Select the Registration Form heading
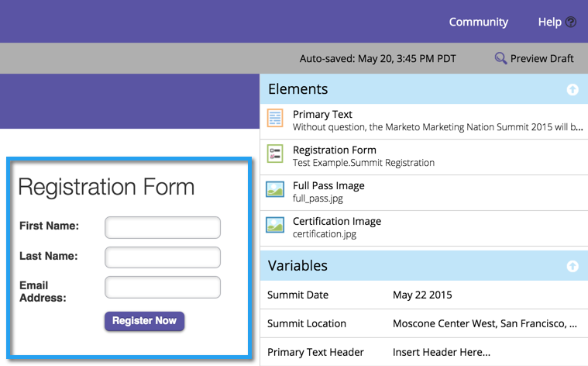588x366 pixels. (x=106, y=187)
